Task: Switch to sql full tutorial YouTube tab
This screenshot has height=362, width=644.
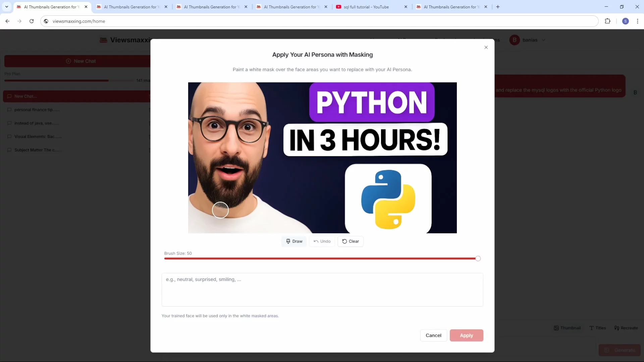Action: 366,7
